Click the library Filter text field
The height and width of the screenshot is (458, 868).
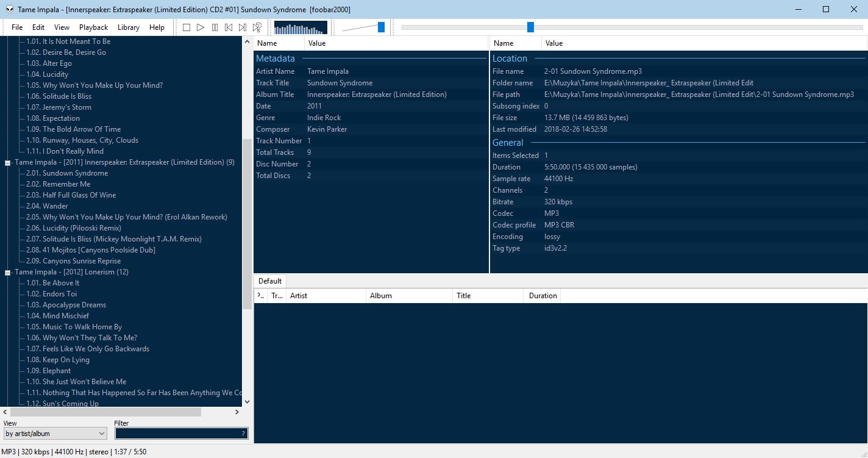pyautogui.click(x=177, y=434)
